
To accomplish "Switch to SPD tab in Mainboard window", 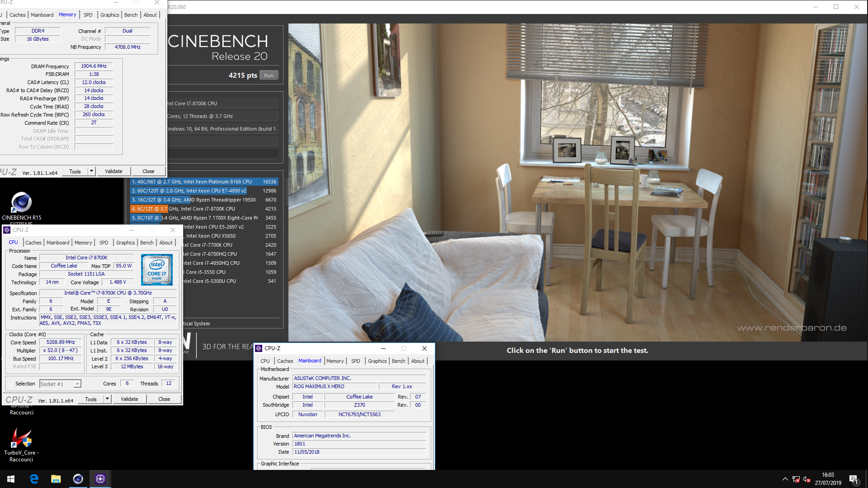I will coord(356,361).
